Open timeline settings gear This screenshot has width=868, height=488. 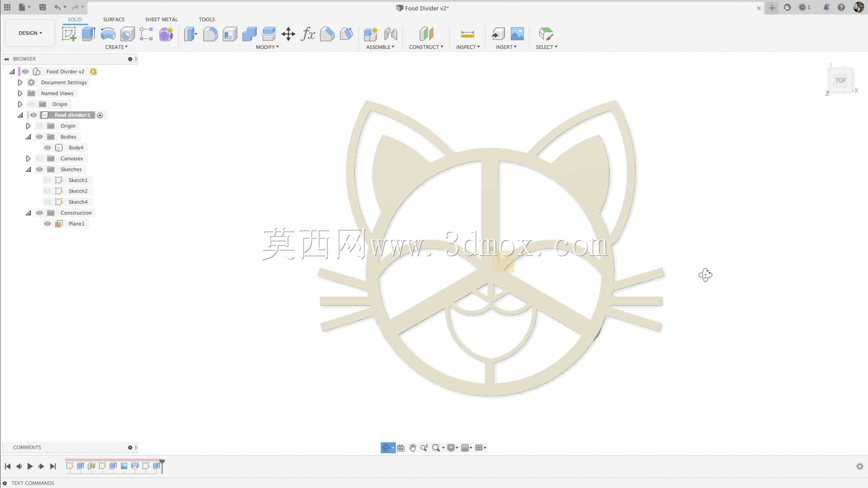click(860, 466)
